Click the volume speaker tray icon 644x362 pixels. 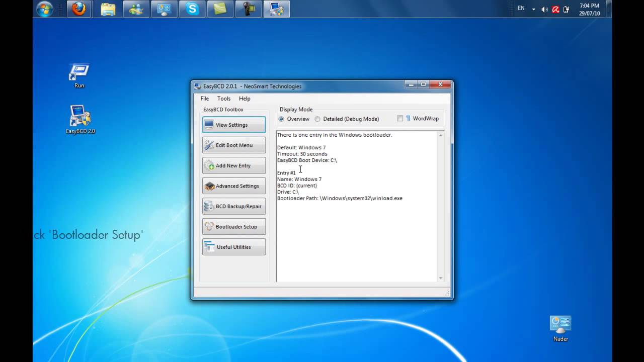coord(544,9)
